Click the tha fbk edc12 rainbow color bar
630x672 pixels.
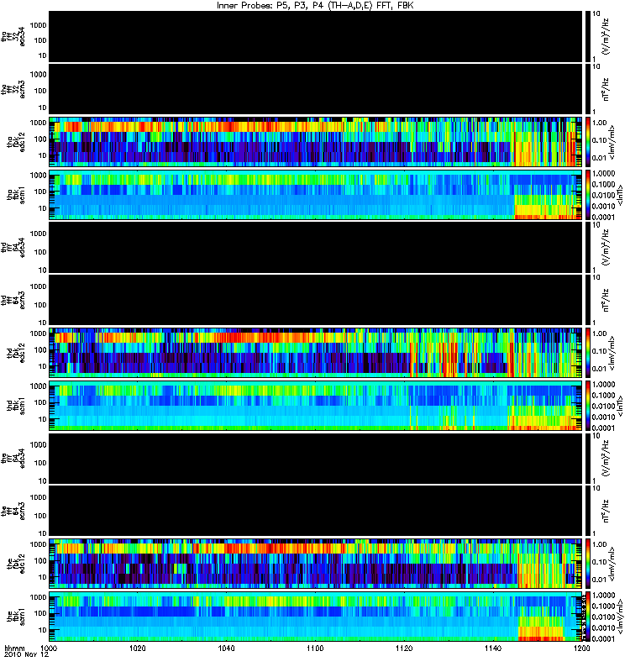588,142
